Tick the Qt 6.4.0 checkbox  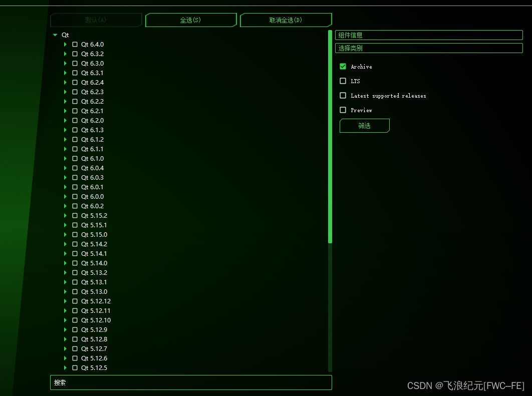pyautogui.click(x=75, y=45)
